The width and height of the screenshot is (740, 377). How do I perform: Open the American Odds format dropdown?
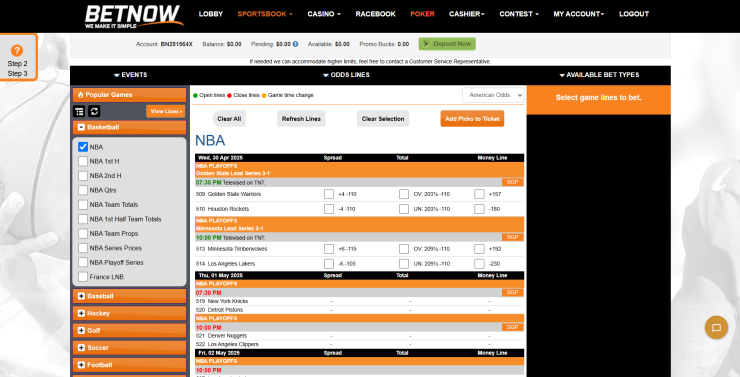click(493, 95)
